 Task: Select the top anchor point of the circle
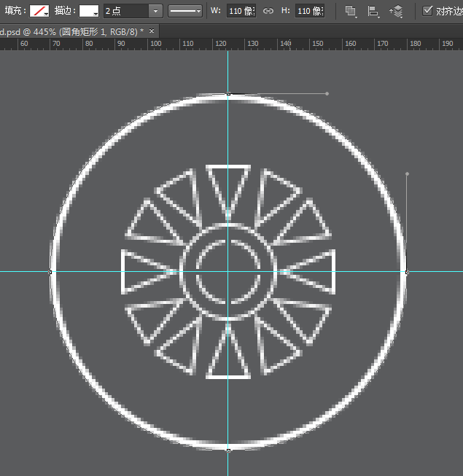228,93
